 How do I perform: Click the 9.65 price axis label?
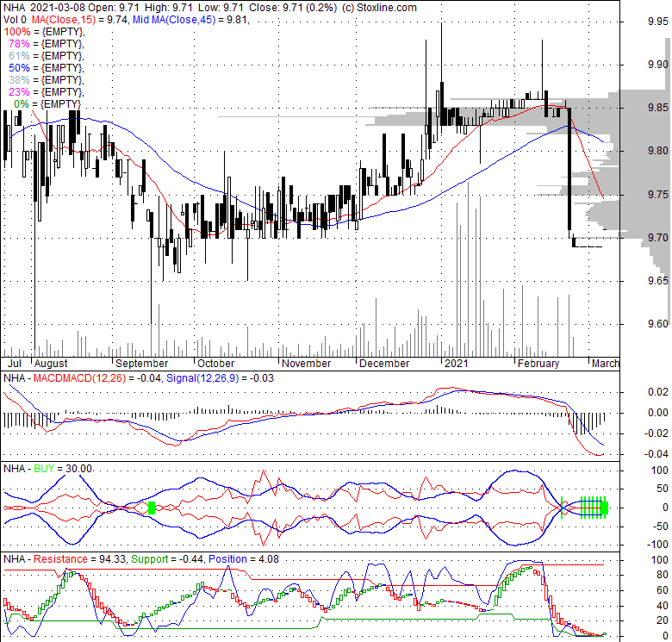coord(658,281)
